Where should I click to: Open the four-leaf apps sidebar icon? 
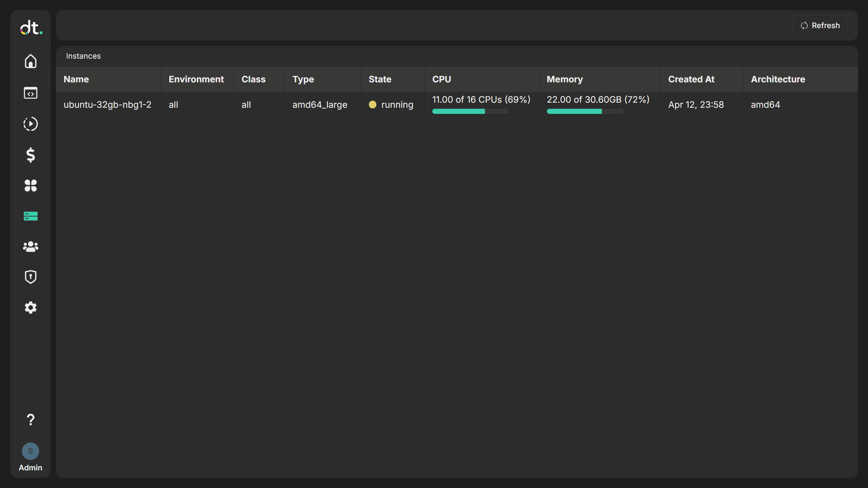31,185
